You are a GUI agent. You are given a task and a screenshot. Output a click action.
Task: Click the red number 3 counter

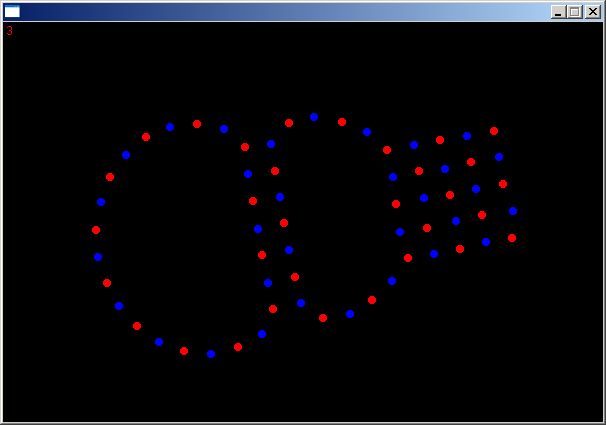point(10,31)
